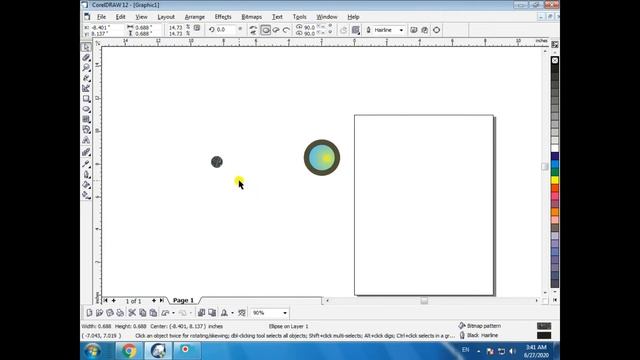Click the screen recorder taskbar icon
Image resolution: width=640 pixels, height=360 pixels.
[x=186, y=351]
